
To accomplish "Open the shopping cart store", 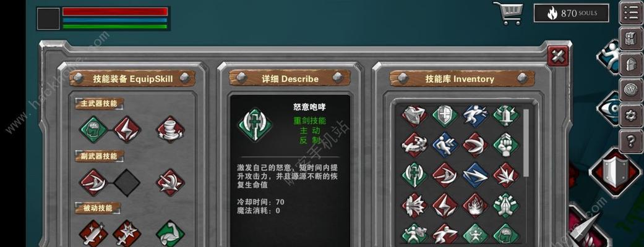I will pyautogui.click(x=508, y=13).
